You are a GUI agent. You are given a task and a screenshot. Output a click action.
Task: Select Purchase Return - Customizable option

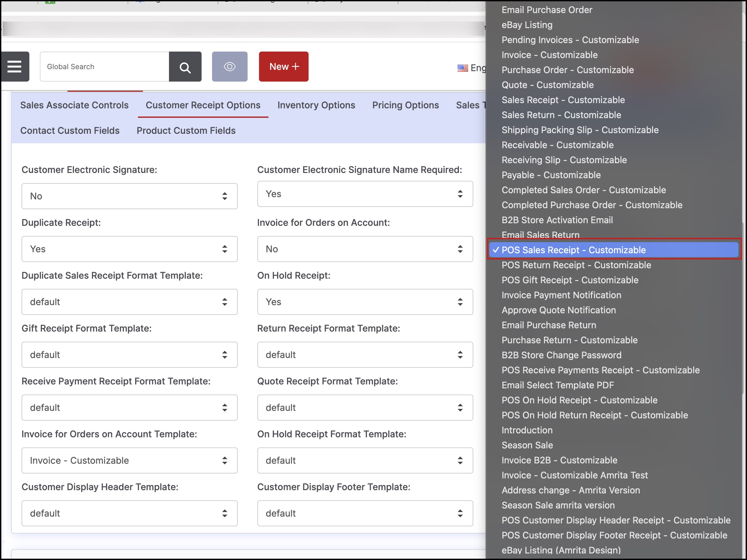pos(614,340)
